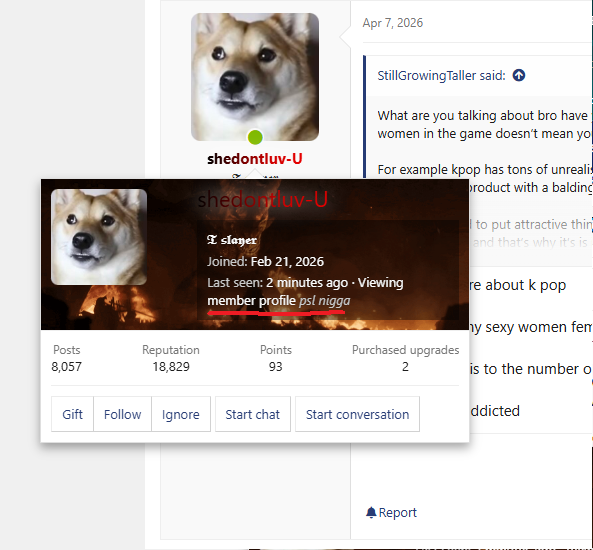593x550 pixels.
Task: Click the bell icon next to Report
Action: [371, 512]
